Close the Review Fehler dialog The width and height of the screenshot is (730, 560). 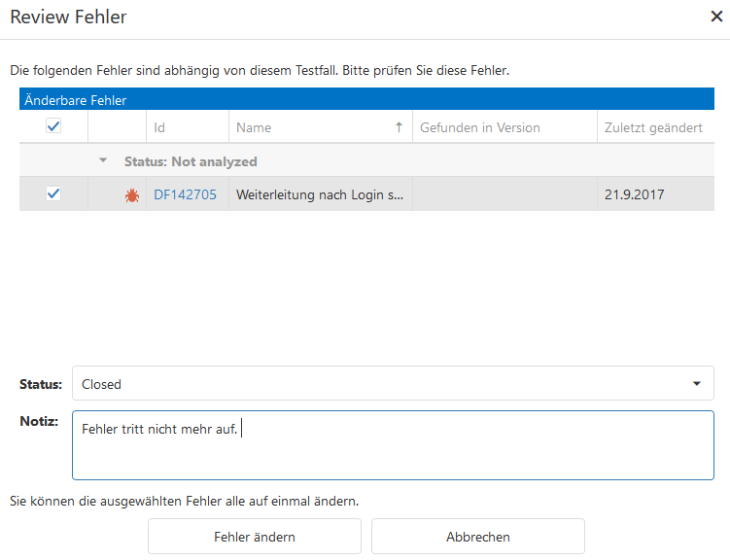pyautogui.click(x=715, y=17)
